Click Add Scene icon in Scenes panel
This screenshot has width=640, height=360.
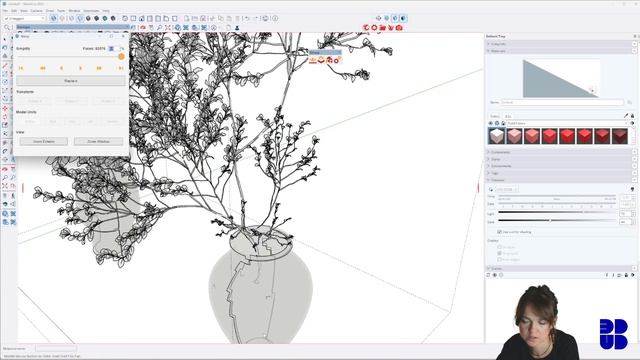tap(495, 275)
